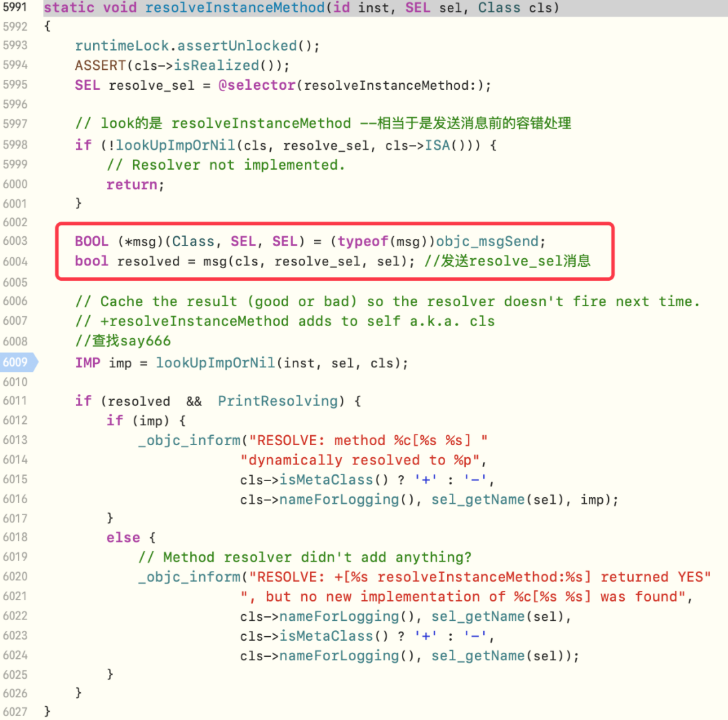Click the IMP type on line 6009

pyautogui.click(x=88, y=362)
